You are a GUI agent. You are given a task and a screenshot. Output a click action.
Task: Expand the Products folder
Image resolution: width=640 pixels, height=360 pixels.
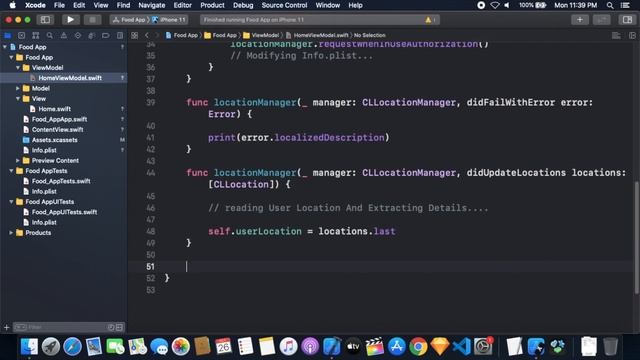[x=11, y=233]
